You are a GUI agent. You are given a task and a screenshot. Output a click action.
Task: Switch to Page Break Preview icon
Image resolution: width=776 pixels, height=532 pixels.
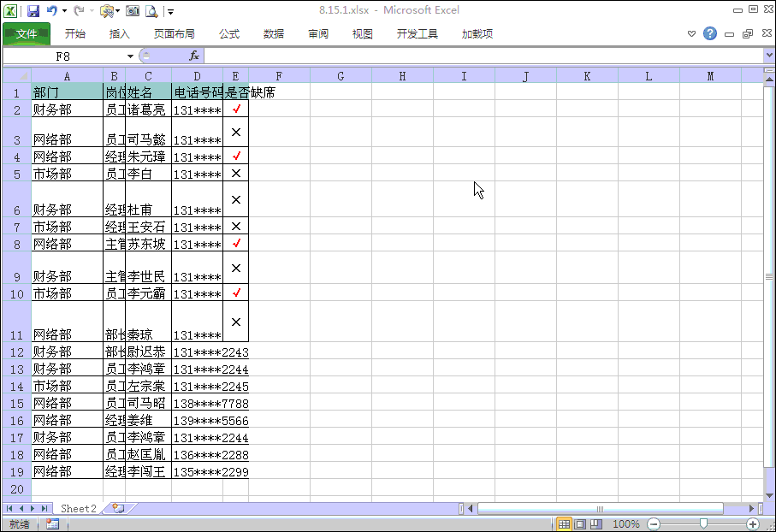(596, 524)
